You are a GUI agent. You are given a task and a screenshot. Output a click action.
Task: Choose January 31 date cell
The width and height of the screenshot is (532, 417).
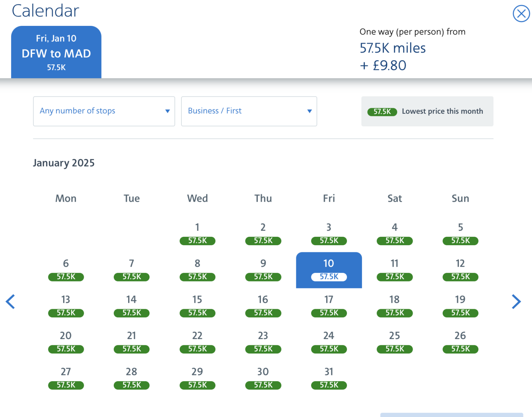[329, 378]
